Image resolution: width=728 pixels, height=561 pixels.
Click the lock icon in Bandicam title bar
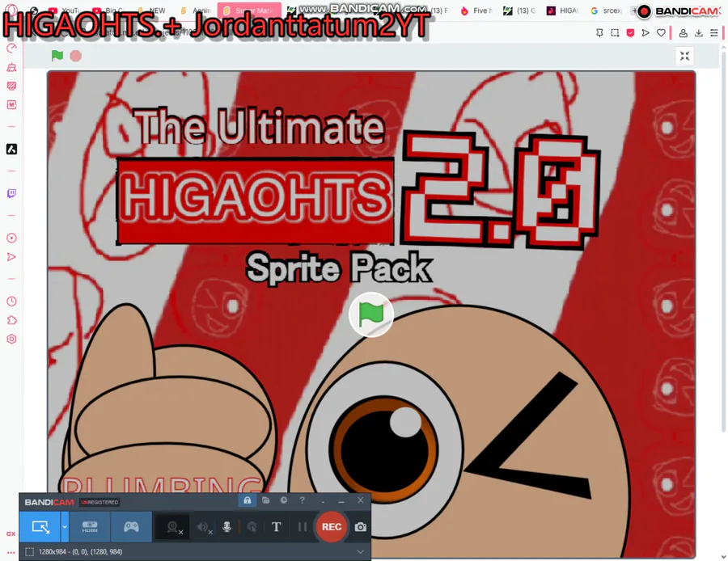247,500
